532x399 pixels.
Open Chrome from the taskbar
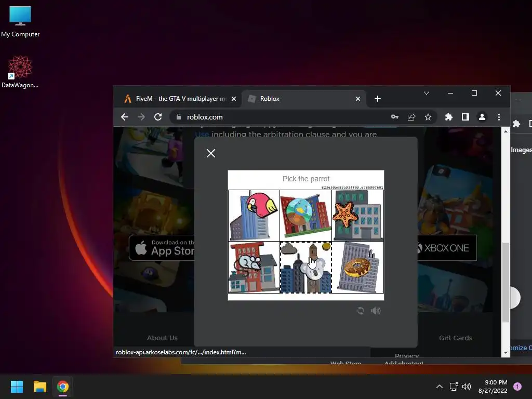pyautogui.click(x=63, y=387)
